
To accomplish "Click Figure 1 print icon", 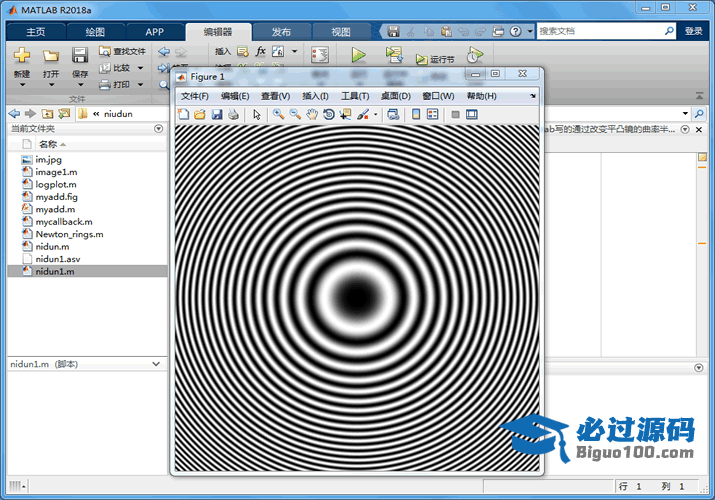I will click(x=233, y=114).
